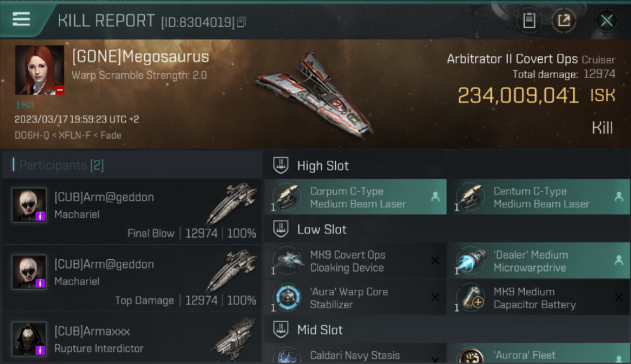Select the 'Aura' Warp Core Stabilizer
Viewport: 631px width, 364px height.
pyautogui.click(x=355, y=298)
